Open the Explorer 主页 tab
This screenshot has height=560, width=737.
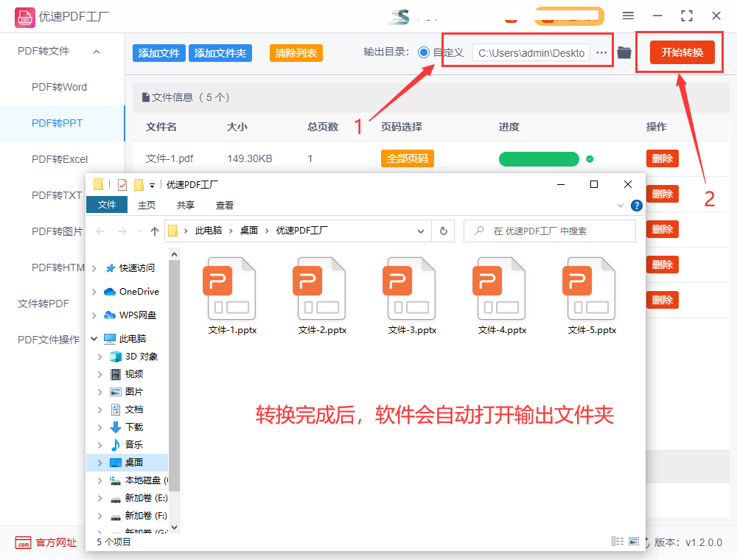pyautogui.click(x=147, y=206)
